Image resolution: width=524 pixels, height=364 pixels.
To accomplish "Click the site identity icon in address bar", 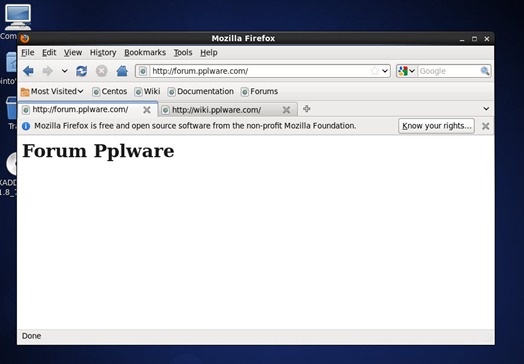I will pos(143,71).
